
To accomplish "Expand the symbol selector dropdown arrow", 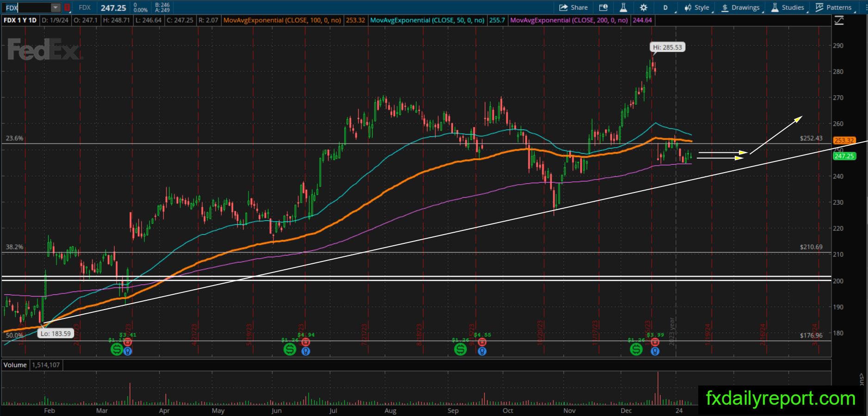I will (56, 7).
